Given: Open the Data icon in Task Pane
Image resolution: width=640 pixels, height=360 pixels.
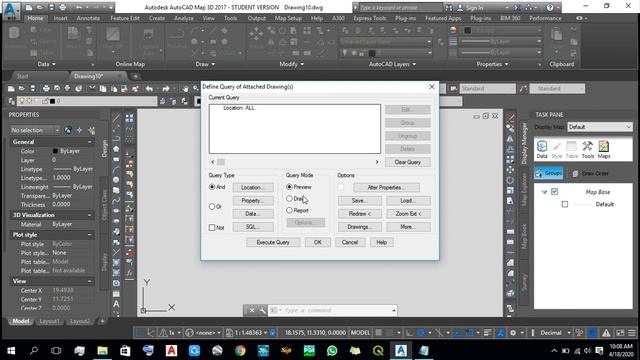Looking at the screenshot, I should 542,149.
